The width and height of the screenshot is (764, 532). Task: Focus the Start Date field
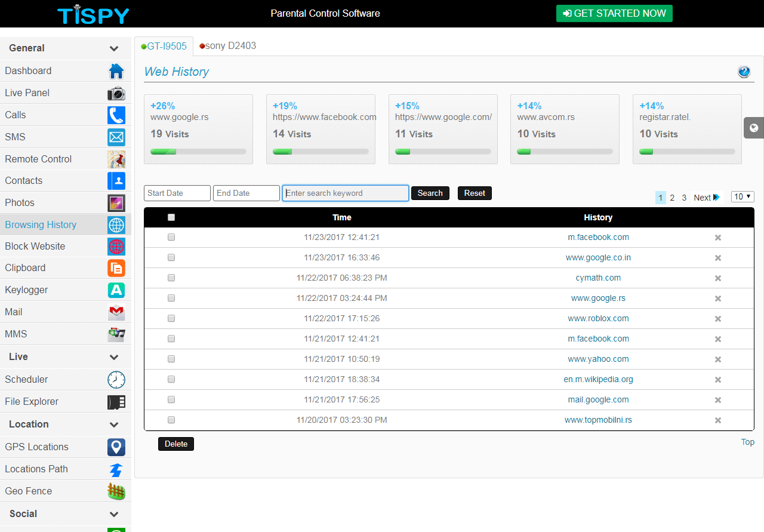tap(177, 193)
